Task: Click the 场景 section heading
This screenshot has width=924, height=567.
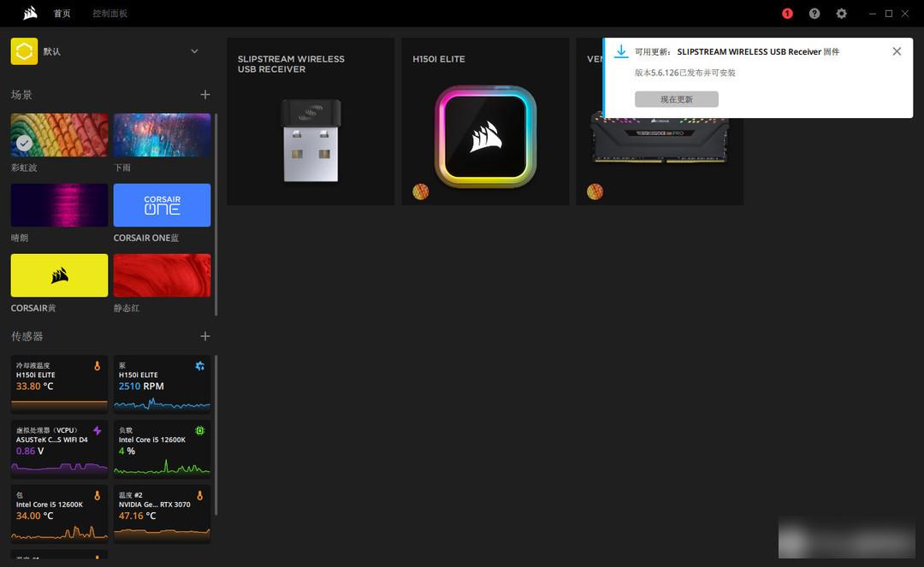Action: 21,95
